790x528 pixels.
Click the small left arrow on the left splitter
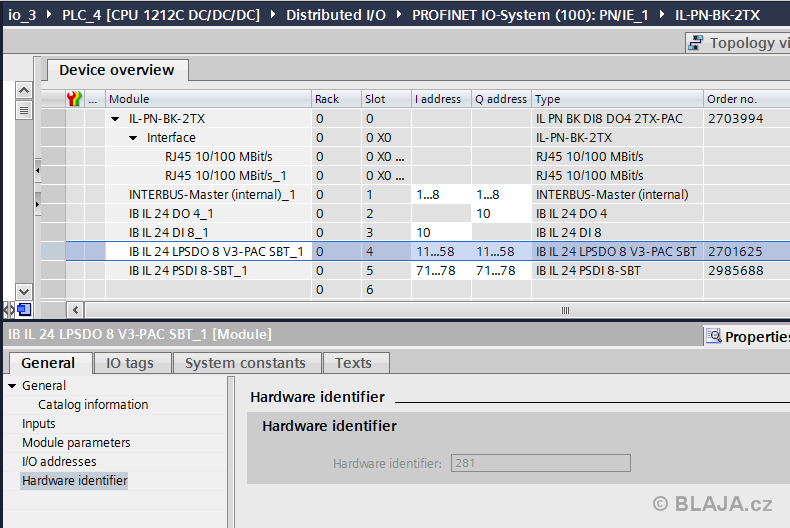(37, 170)
